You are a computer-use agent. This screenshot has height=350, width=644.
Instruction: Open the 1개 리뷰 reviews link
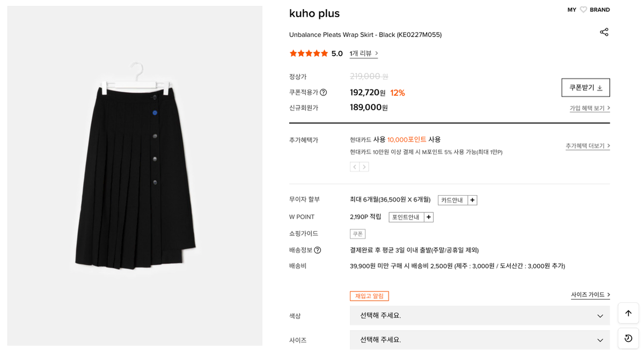(363, 54)
